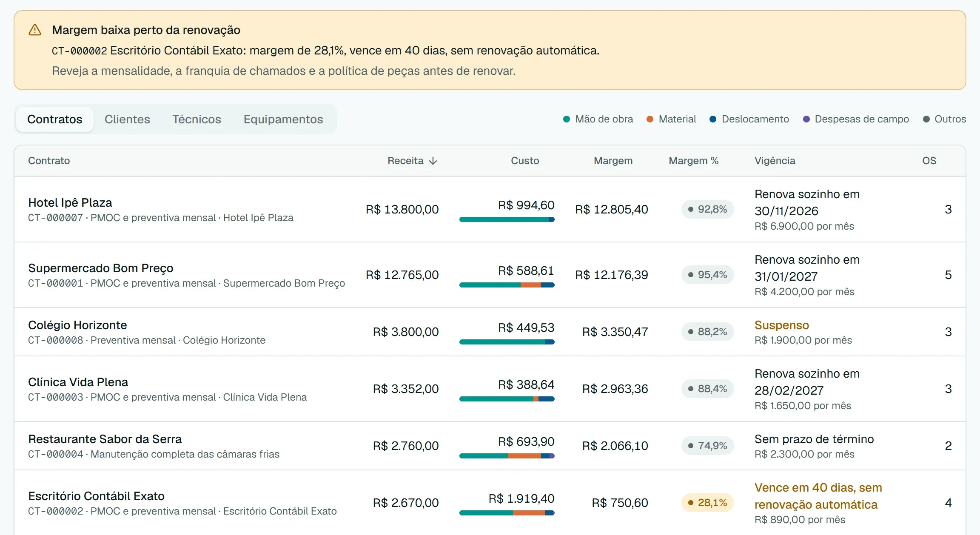Screen dimensions: 980x535
Task: Click the Despesas de campo legend dot
Action: click(806, 119)
